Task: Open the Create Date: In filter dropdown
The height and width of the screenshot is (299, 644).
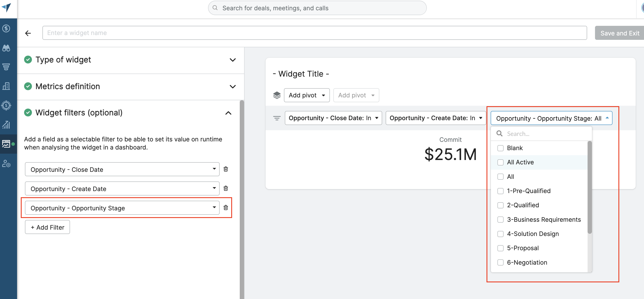Action: (436, 118)
